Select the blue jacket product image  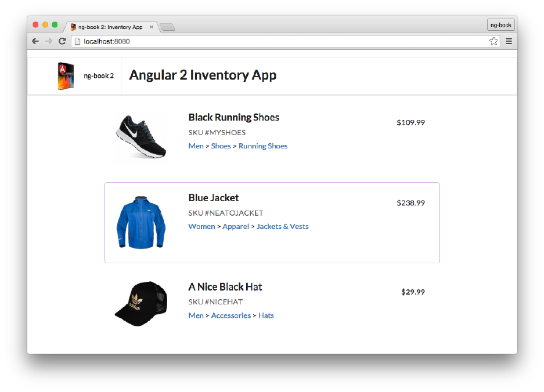(x=140, y=222)
